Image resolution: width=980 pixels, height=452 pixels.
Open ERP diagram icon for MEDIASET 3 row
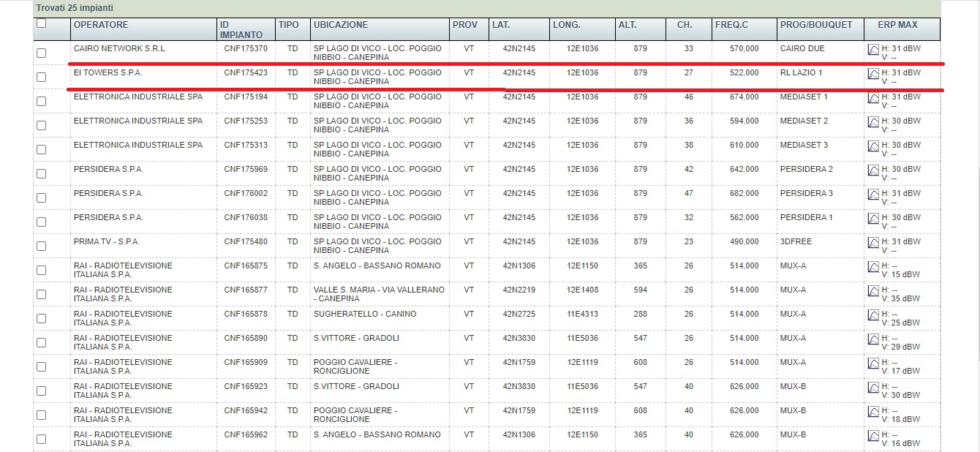click(x=873, y=146)
